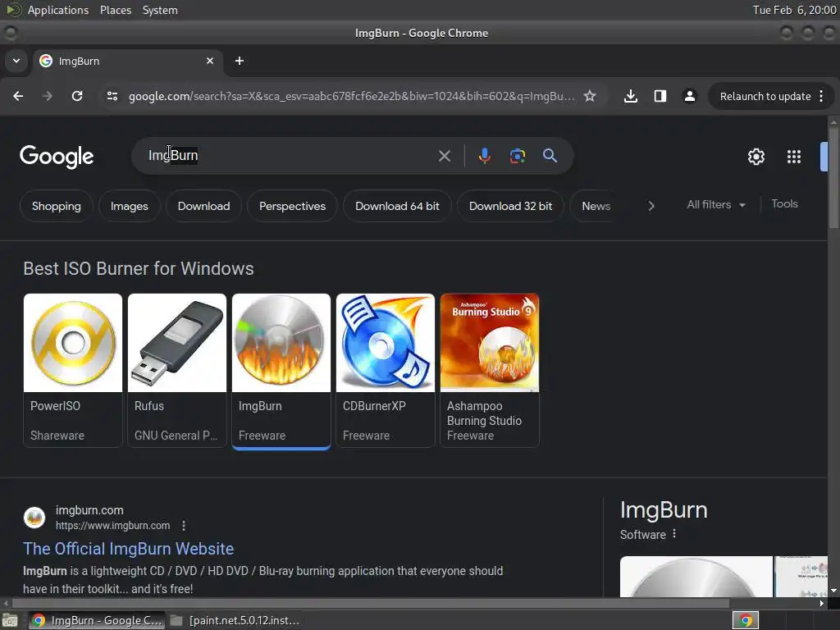Open the tab search dropdown arrow
Image resolution: width=840 pixels, height=630 pixels.
[x=16, y=61]
